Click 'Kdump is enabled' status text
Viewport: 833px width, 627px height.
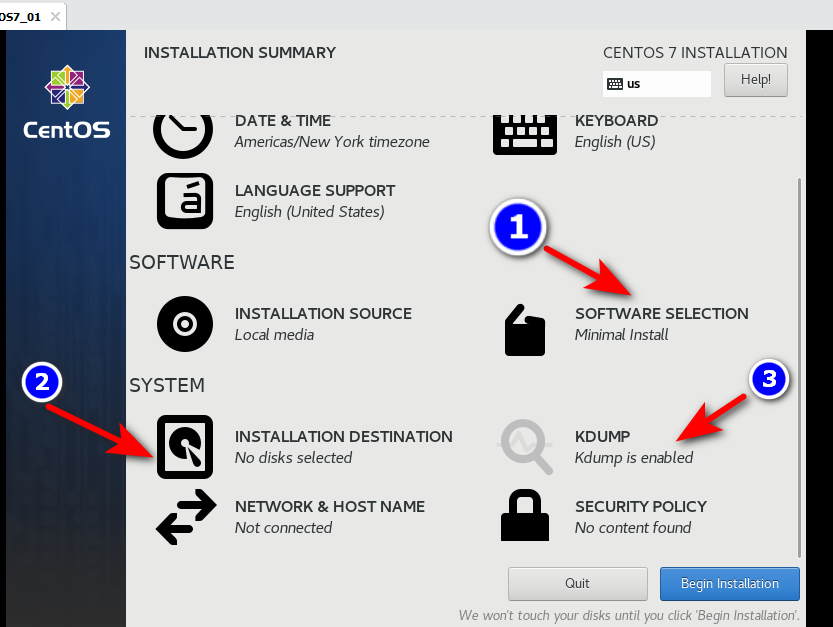[634, 458]
